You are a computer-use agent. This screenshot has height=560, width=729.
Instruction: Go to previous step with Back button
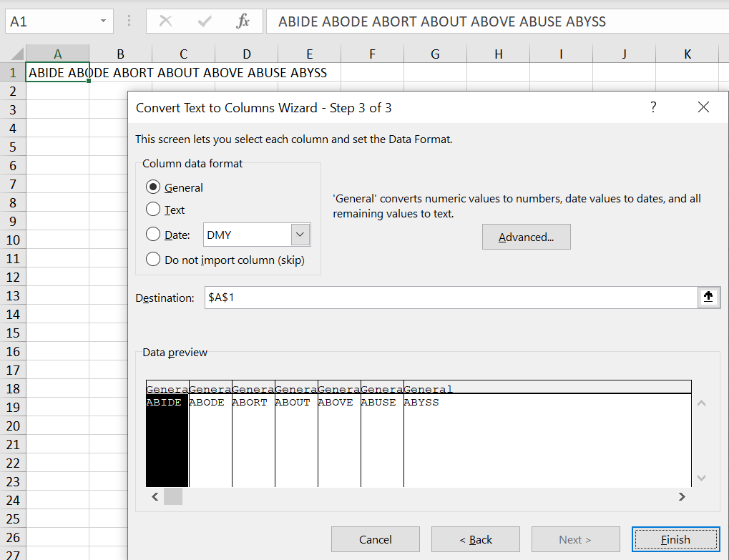click(x=476, y=539)
